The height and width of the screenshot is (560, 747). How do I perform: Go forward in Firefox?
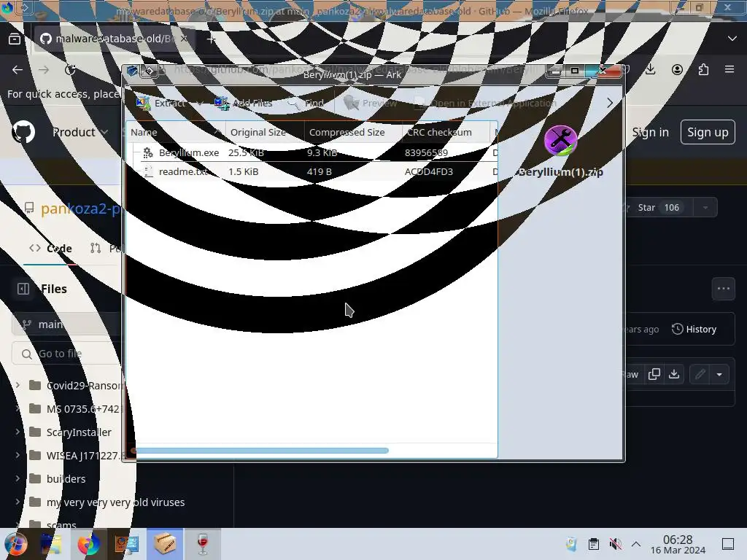click(44, 69)
